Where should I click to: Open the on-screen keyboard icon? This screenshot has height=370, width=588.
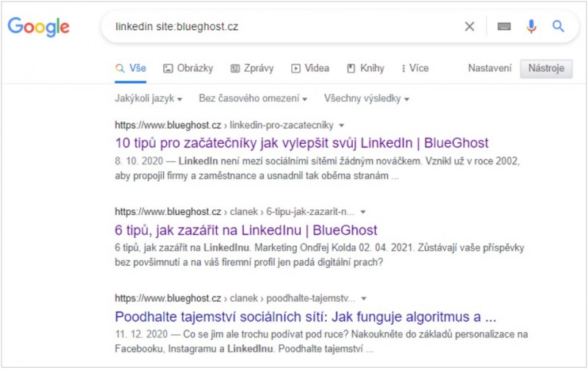503,27
